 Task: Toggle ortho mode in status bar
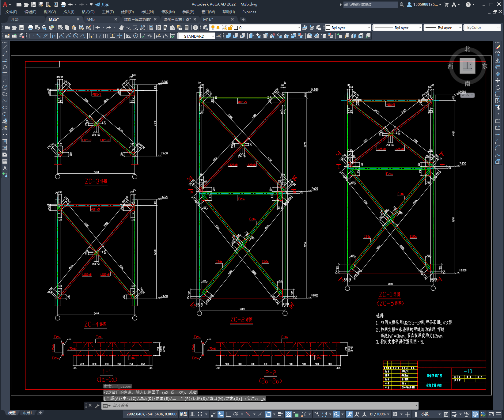click(x=229, y=414)
